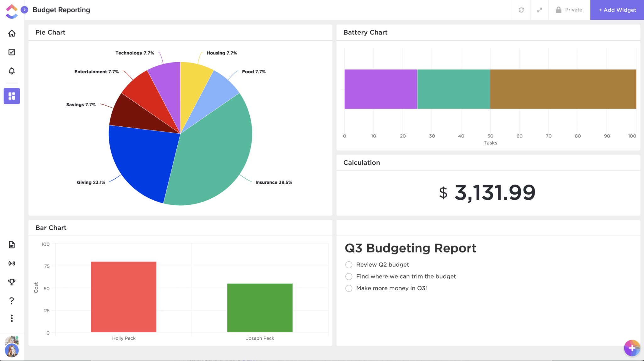Open the Pulse live icon
644x361 pixels.
[12, 263]
